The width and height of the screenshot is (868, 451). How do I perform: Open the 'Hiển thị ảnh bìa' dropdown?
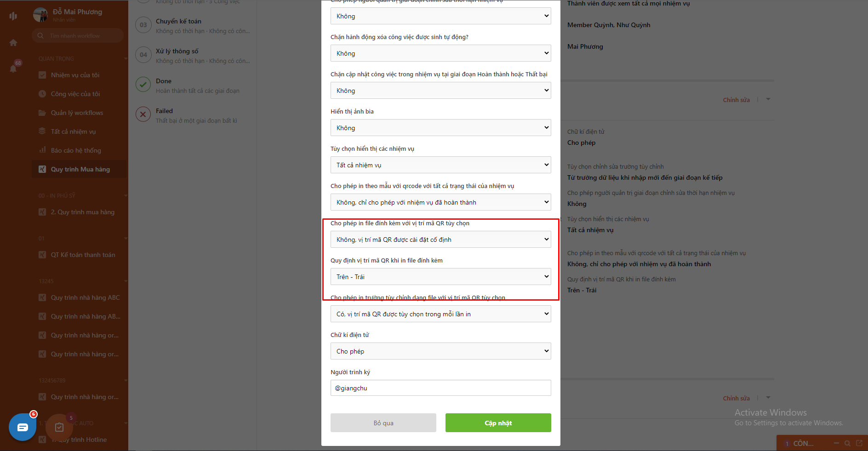440,128
